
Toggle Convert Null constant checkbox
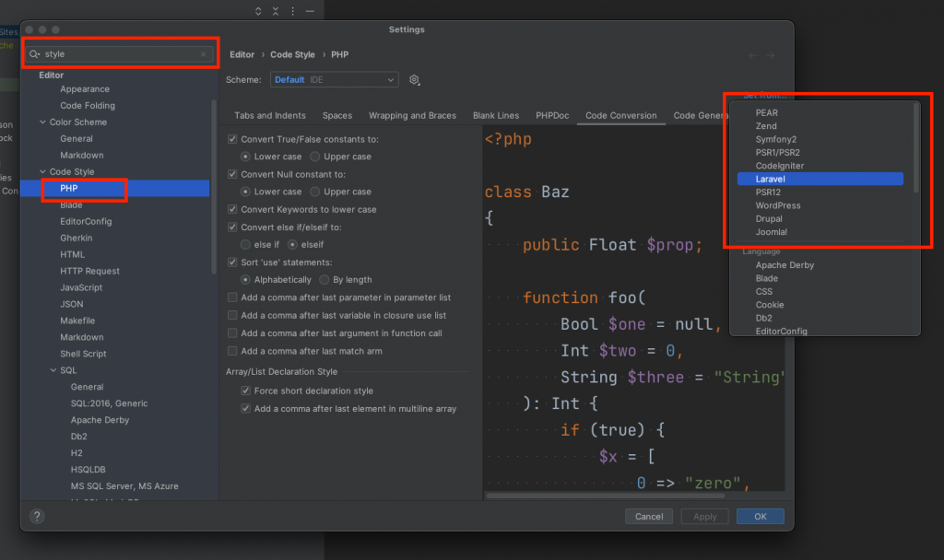(232, 174)
